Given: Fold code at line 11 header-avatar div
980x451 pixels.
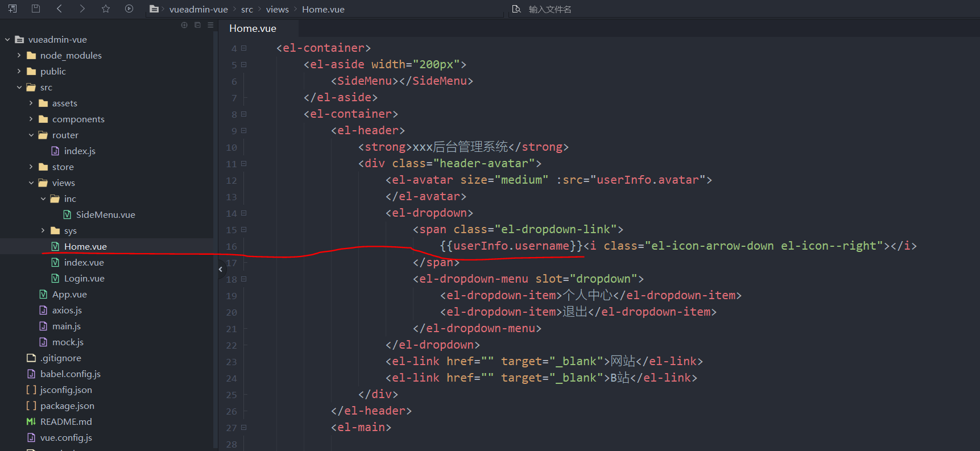Looking at the screenshot, I should [243, 164].
